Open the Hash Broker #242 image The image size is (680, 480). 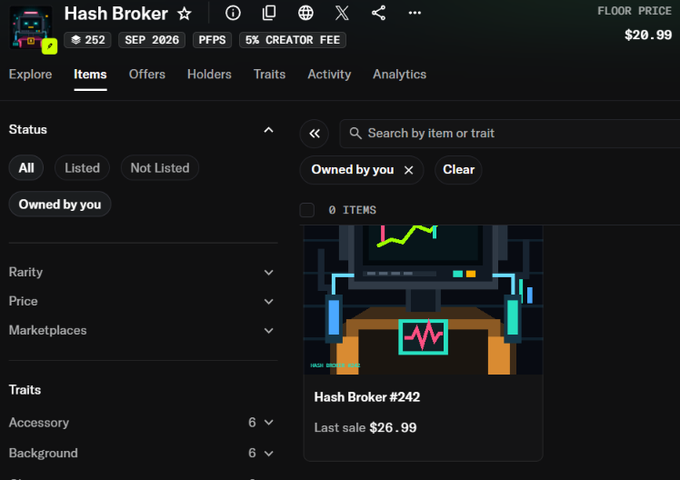(x=423, y=300)
